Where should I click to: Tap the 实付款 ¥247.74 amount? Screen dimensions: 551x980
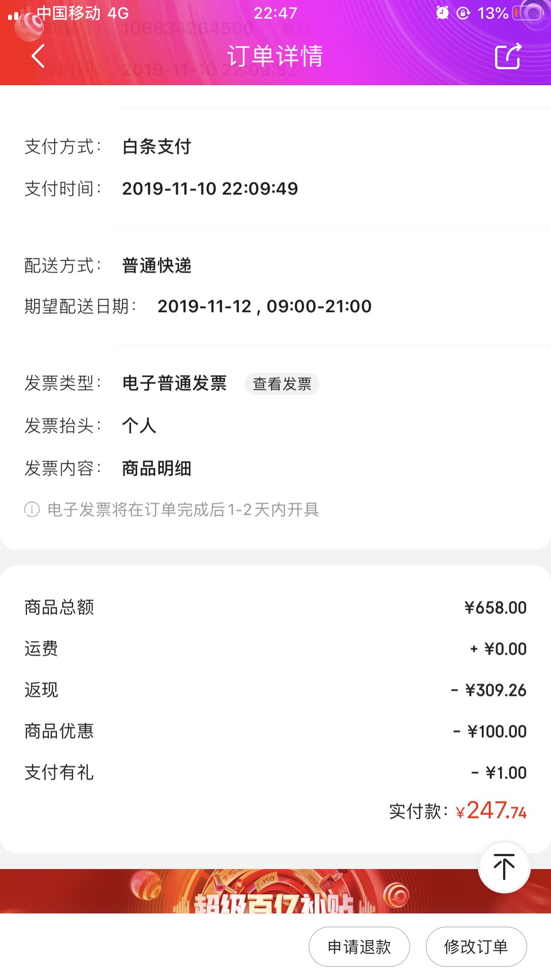tap(491, 811)
